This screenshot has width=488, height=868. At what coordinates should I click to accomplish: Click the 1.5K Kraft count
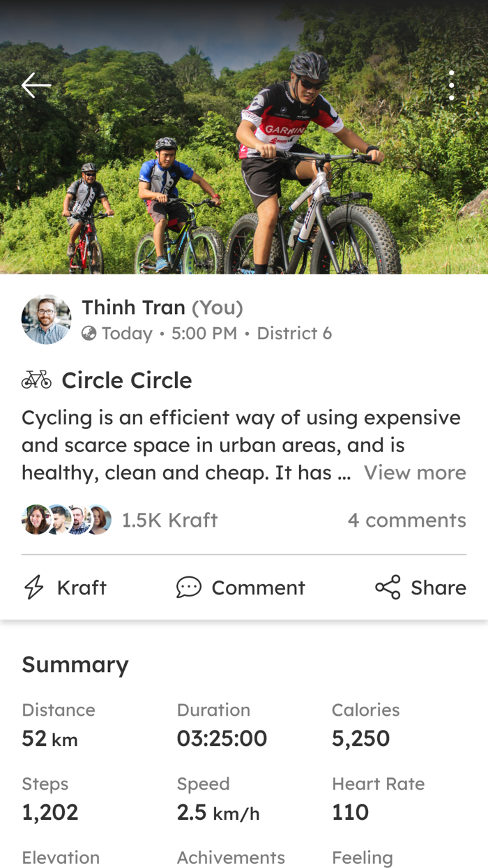169,520
